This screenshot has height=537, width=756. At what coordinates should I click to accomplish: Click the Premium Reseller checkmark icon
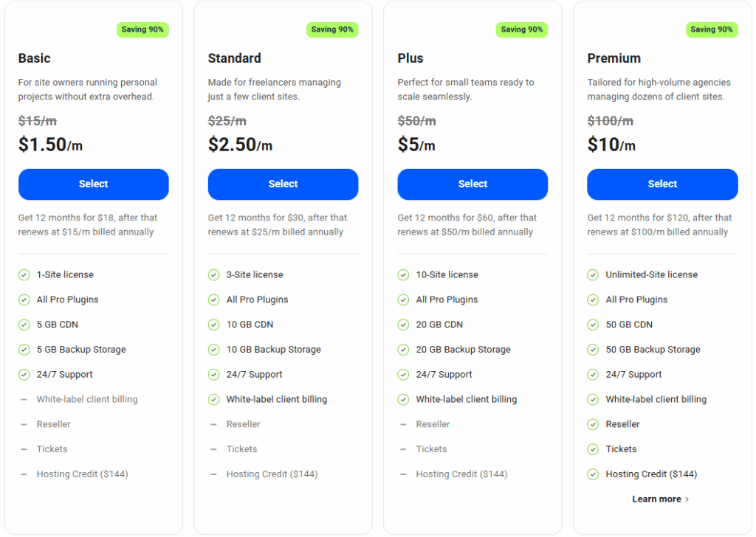593,424
